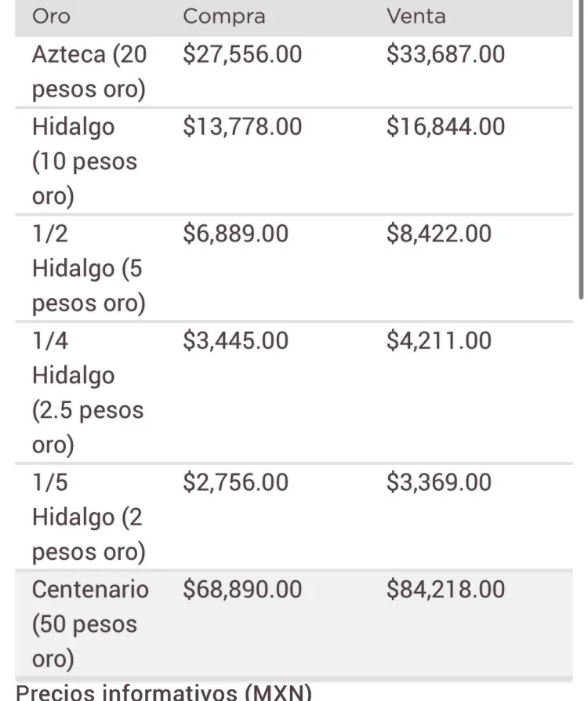Select 1/2 Hidalgo venta price $8,422.00
This screenshot has height=701, width=588.
439,234
